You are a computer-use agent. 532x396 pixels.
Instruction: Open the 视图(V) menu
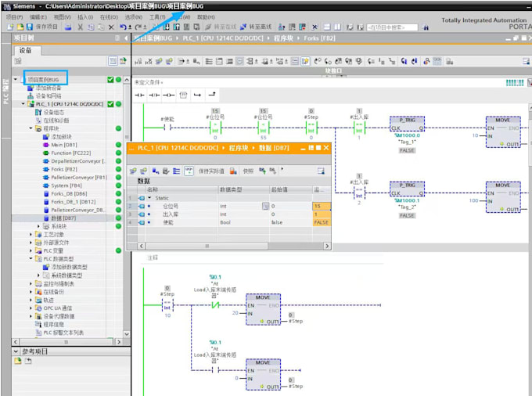[62, 17]
